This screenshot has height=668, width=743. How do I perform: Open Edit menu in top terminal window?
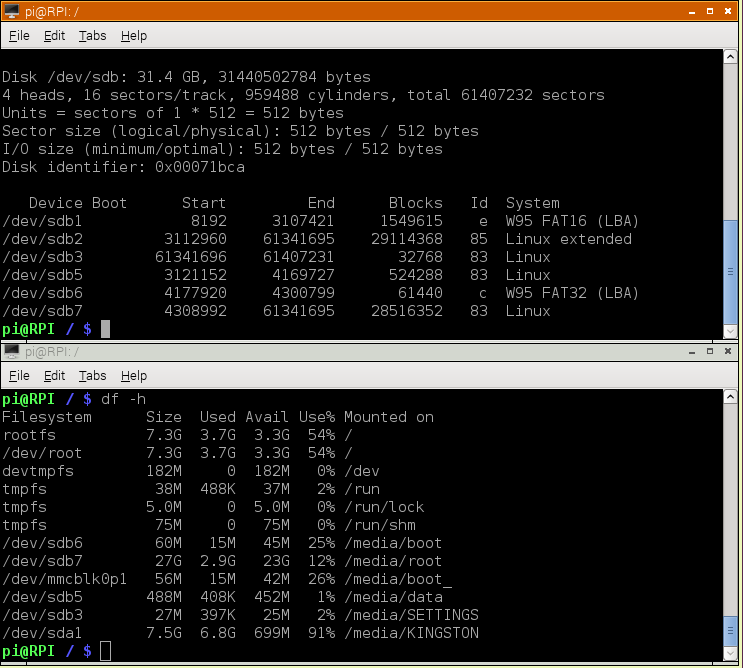[54, 36]
